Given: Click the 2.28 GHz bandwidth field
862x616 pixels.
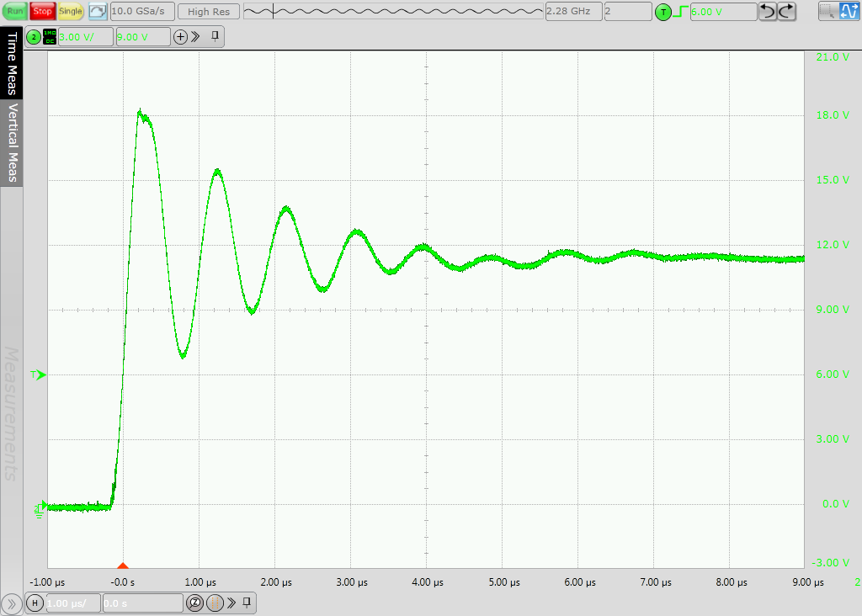Looking at the screenshot, I should tap(573, 11).
